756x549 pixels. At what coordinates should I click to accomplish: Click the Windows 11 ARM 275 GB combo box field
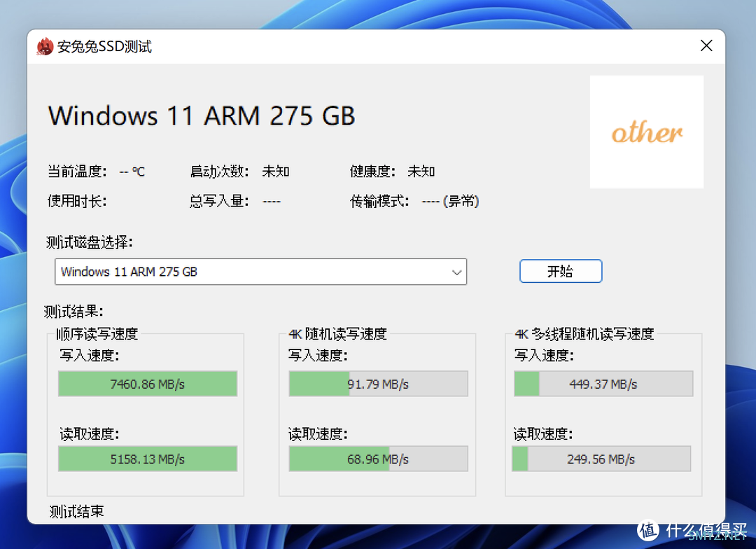[x=261, y=272]
